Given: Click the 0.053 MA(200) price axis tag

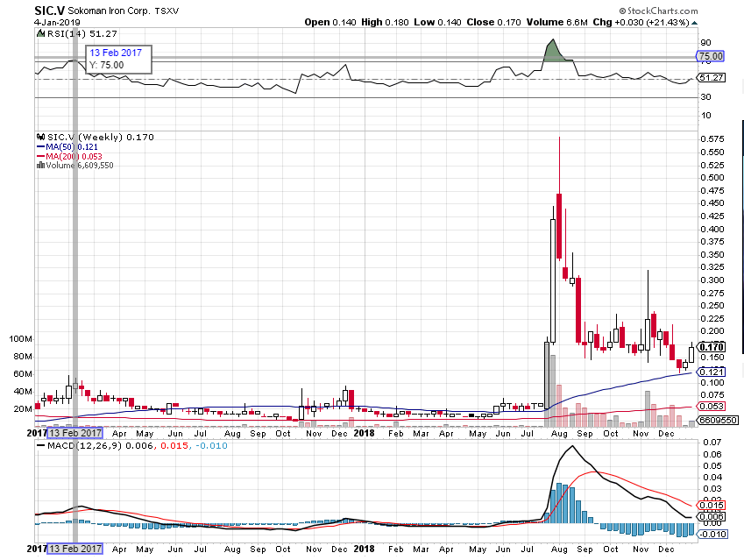Looking at the screenshot, I should pos(712,407).
